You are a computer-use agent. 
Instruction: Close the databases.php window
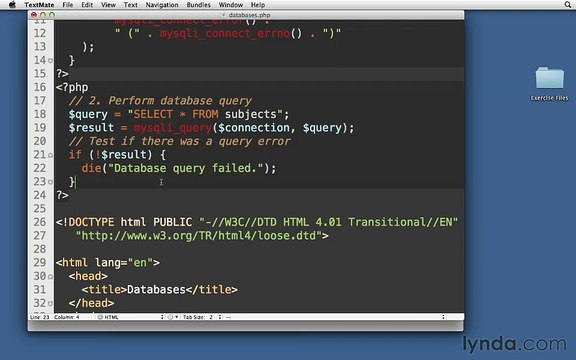pos(34,15)
